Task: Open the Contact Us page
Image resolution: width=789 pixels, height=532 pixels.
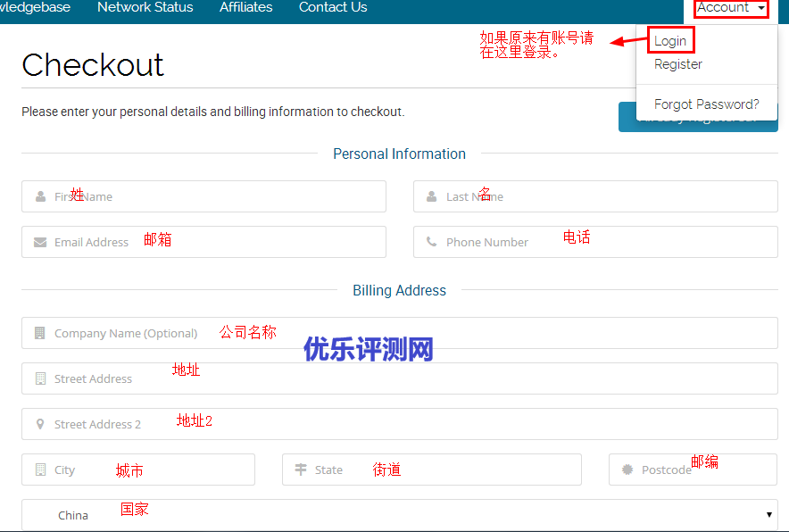Action: (x=333, y=7)
